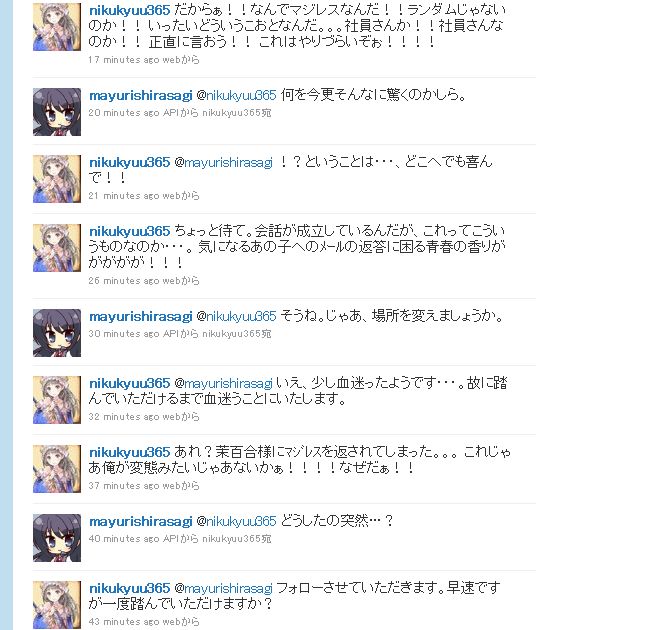Open mayurishirasagi username on 20 minutes ago tweet

(140, 96)
